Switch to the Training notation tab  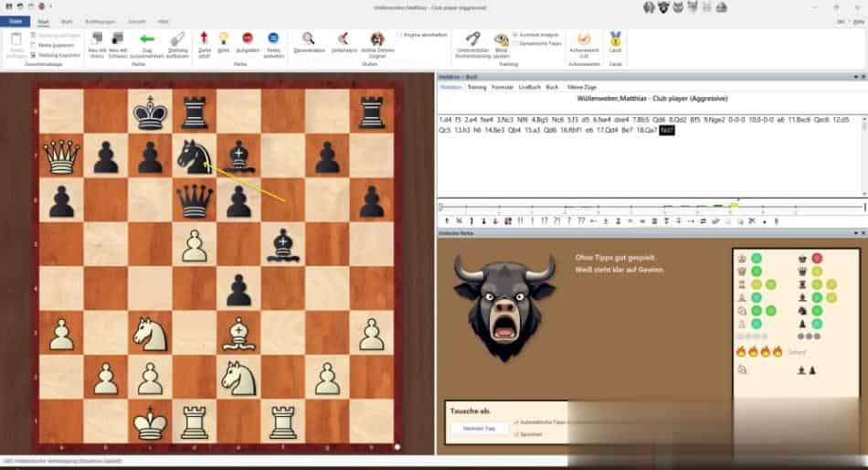(477, 88)
